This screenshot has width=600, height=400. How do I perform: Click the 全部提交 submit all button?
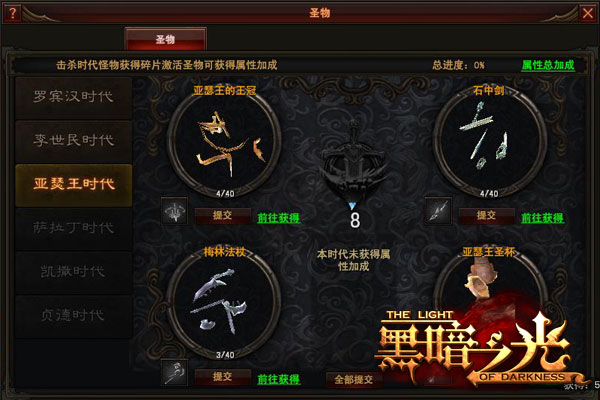point(354,380)
